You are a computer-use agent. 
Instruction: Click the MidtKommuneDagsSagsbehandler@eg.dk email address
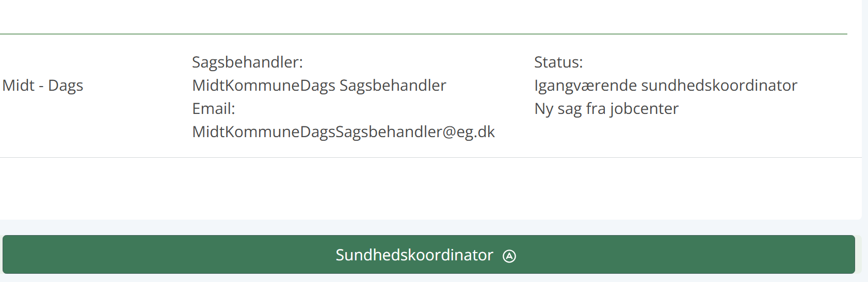click(x=343, y=132)
